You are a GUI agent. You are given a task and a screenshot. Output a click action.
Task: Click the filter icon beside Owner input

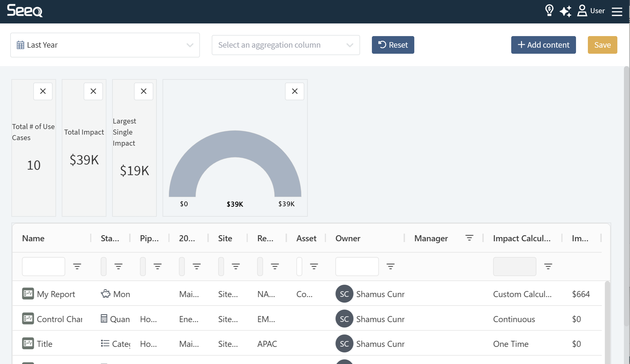coord(390,266)
